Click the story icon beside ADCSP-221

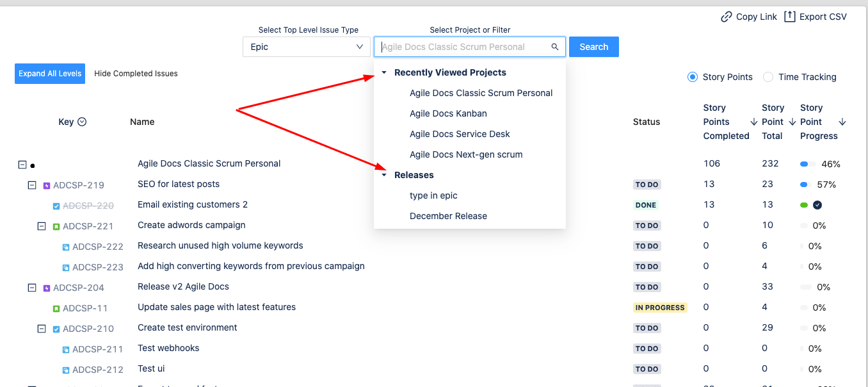coord(56,227)
